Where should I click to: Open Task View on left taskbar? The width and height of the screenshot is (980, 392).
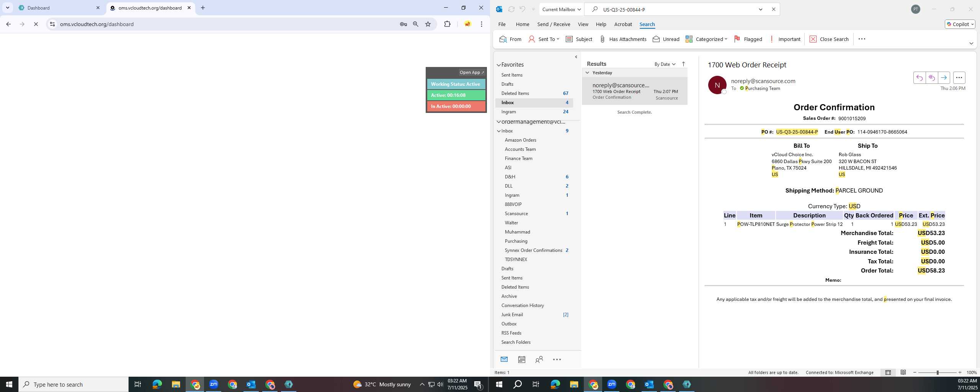click(137, 384)
